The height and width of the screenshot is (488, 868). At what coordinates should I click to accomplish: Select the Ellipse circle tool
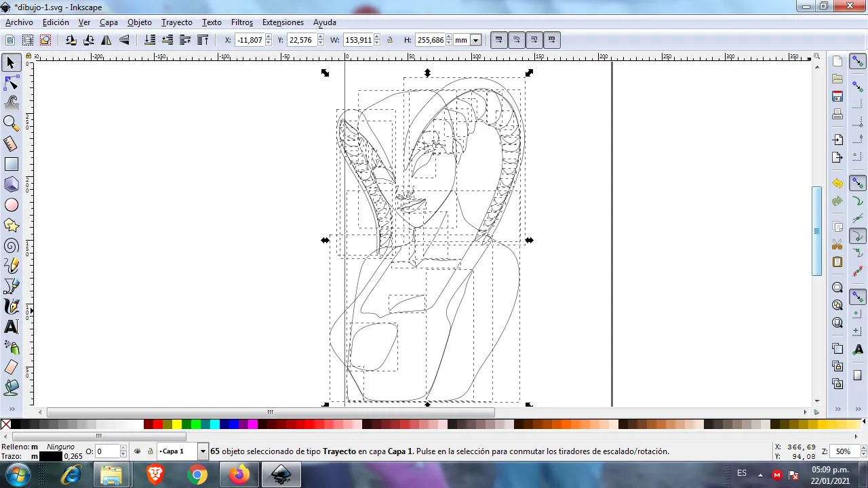pyautogui.click(x=11, y=205)
